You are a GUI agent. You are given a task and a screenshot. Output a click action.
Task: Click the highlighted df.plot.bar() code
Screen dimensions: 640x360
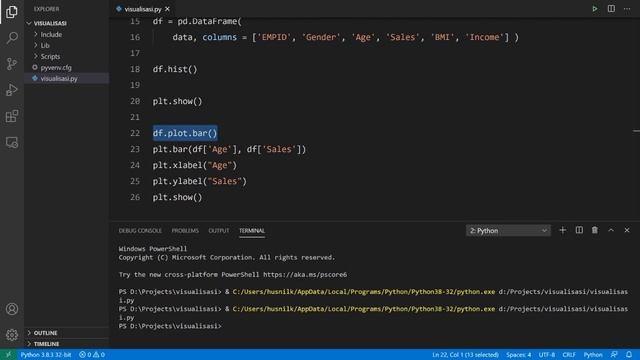185,133
